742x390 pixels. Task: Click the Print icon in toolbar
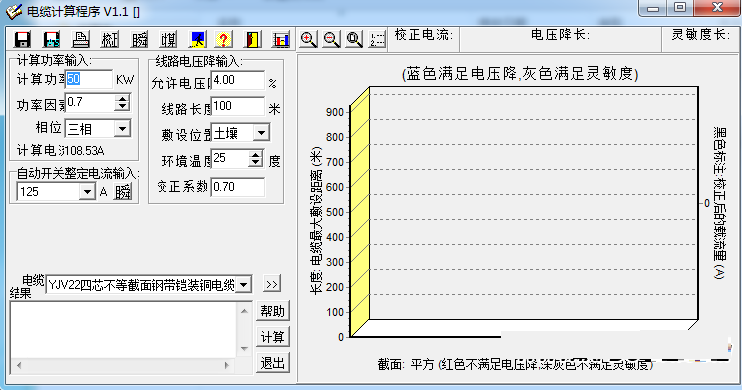81,39
